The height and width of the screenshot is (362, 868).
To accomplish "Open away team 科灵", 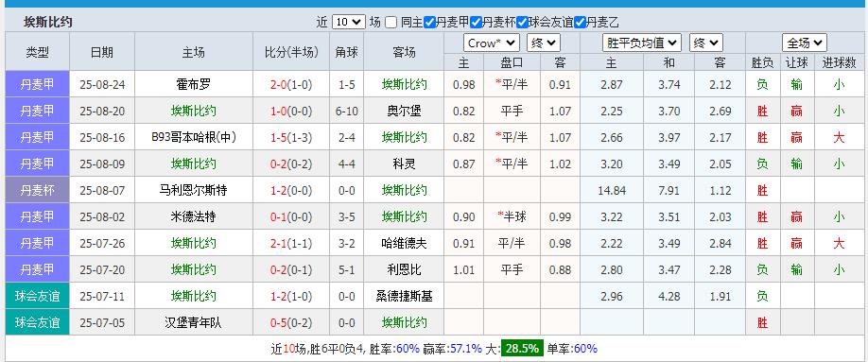I will (x=404, y=164).
